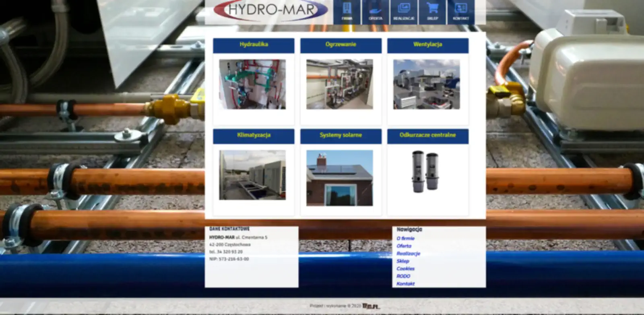Click the Hydraulika pipes photo

[x=252, y=84]
